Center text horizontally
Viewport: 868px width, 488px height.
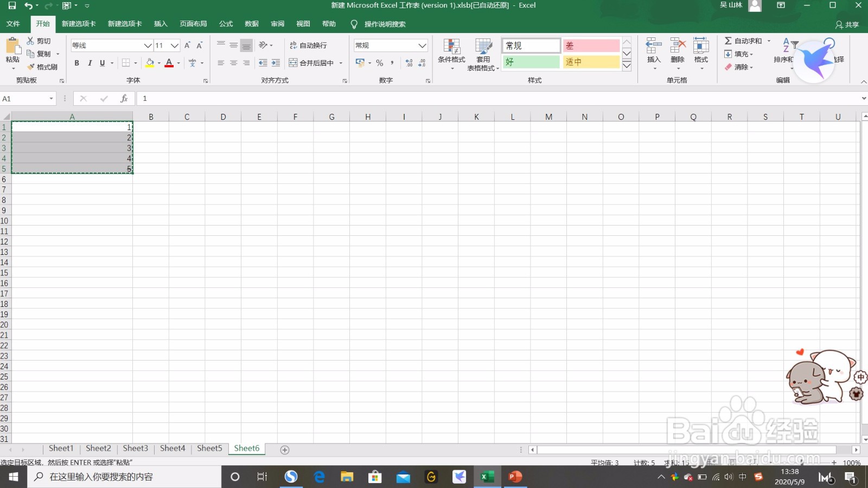(233, 63)
